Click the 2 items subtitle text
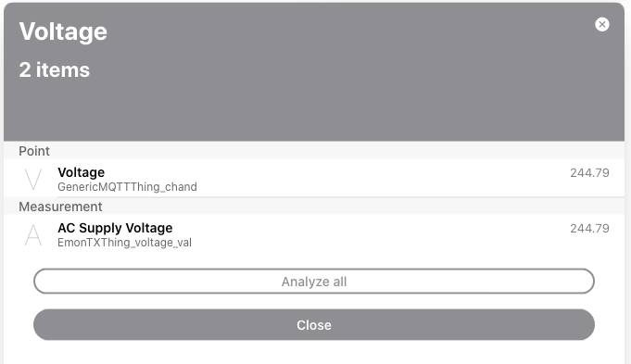Screen dimensions: 631x364 pos(55,70)
